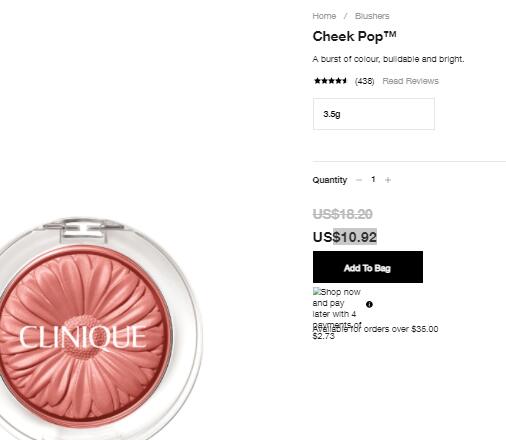Image resolution: width=506 pixels, height=440 pixels.
Task: Click the star rating icons
Action: pyautogui.click(x=330, y=81)
